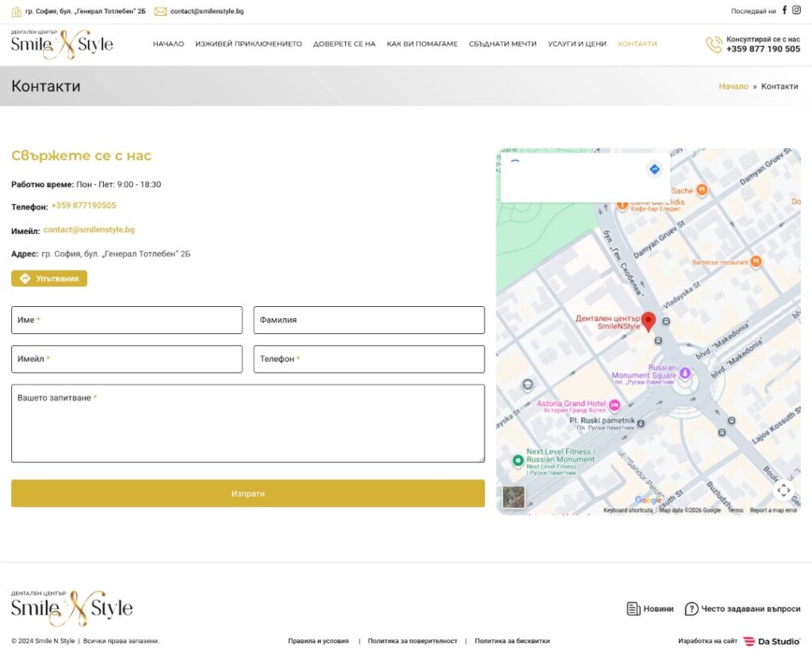Click the building address icon in top bar
Screen dimensions: 812x656
tap(17, 11)
